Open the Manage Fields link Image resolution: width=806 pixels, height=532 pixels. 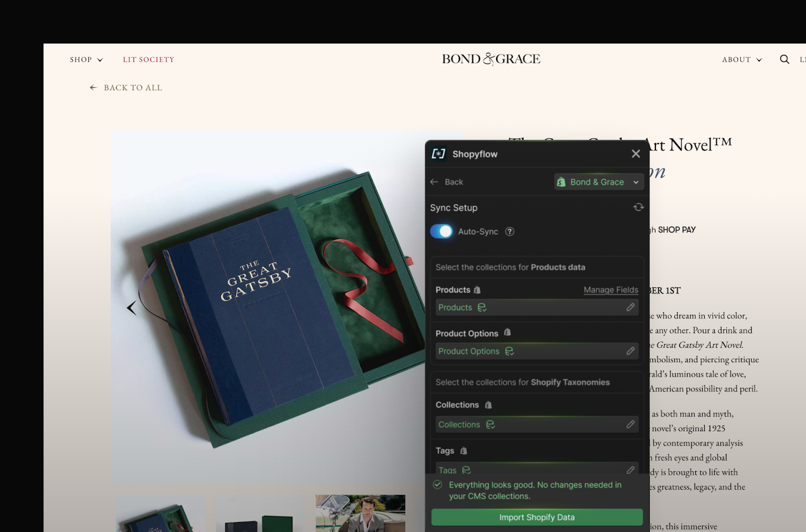tap(611, 290)
